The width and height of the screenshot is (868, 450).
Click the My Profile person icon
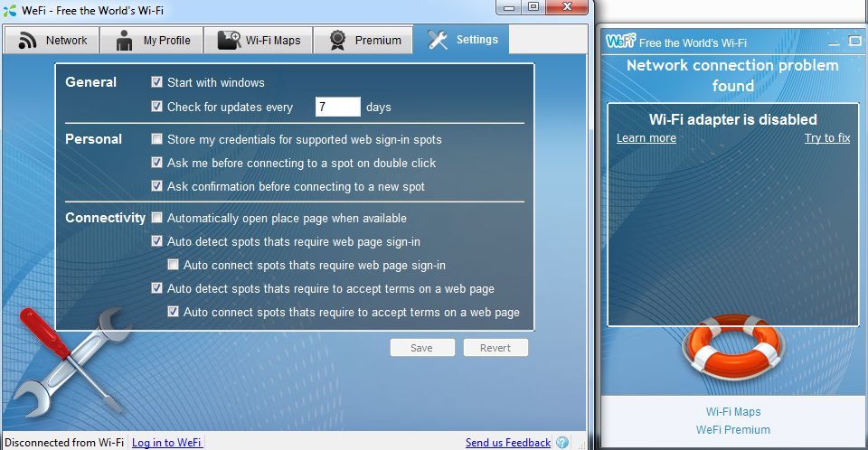[124, 41]
